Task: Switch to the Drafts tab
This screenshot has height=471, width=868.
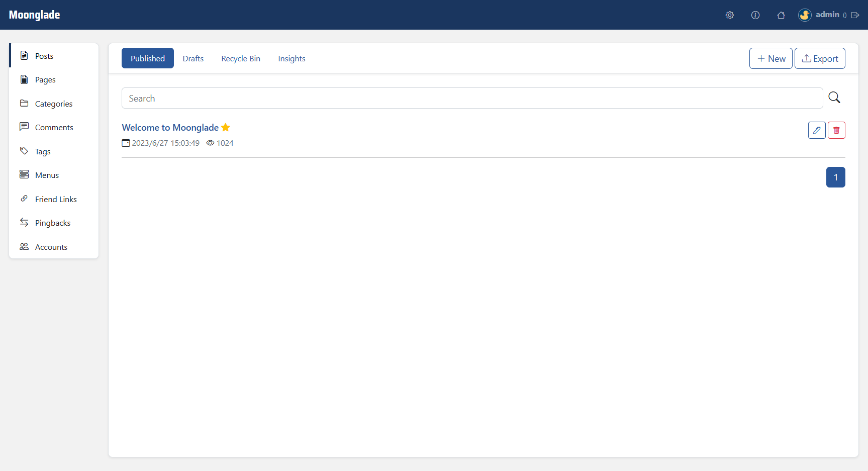Action: (x=193, y=58)
